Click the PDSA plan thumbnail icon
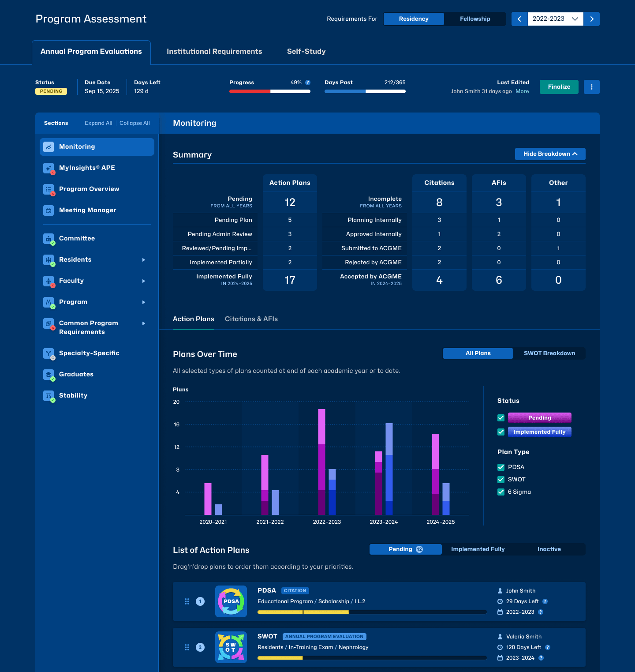 231,601
